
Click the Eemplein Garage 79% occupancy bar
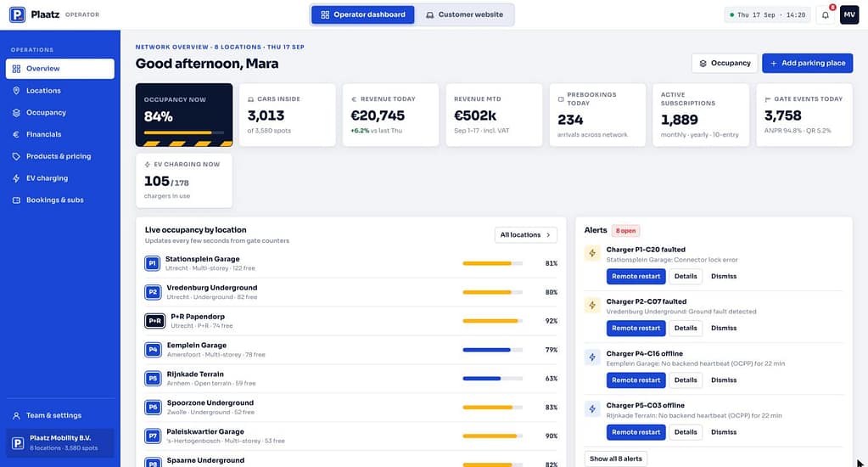pos(492,350)
